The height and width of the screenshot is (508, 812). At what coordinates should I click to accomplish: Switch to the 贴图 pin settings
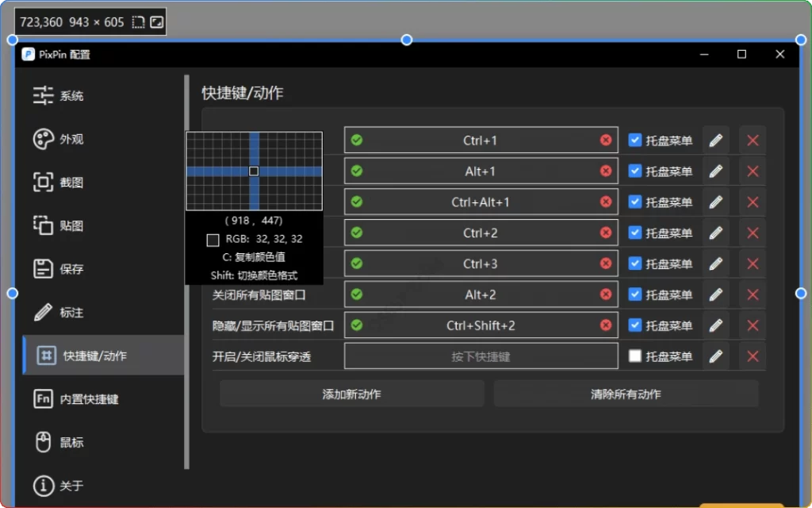pyautogui.click(x=67, y=225)
